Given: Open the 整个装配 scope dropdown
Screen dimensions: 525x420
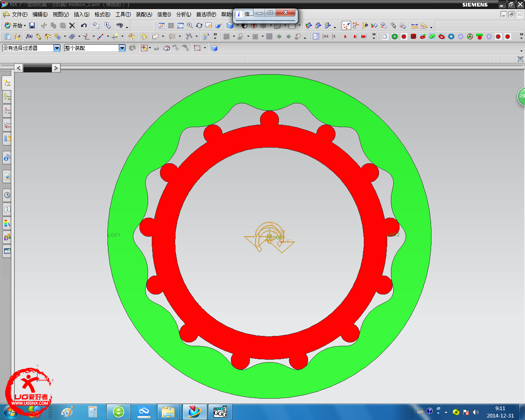Looking at the screenshot, I should pyautogui.click(x=122, y=48).
